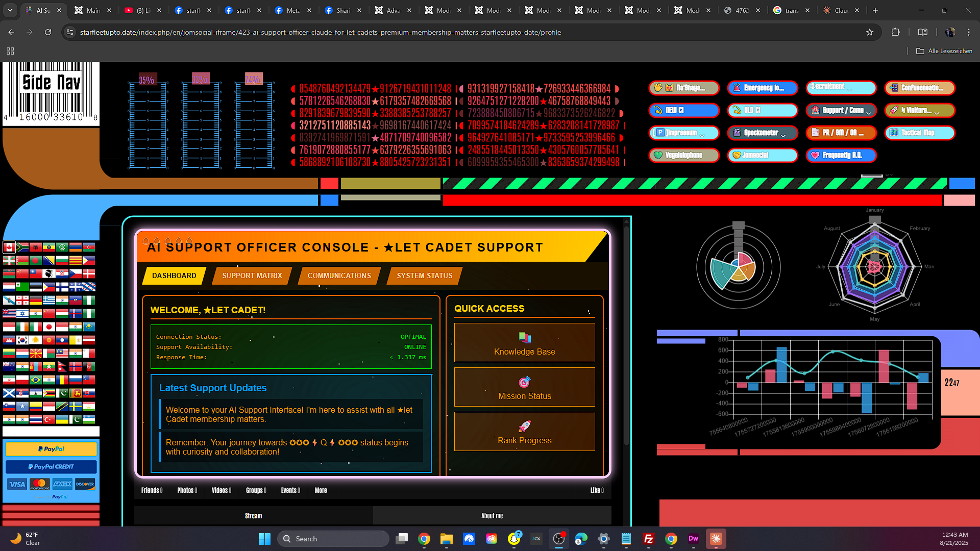The image size is (980, 551).
Task: Click the yellow PayPal button
Action: click(51, 449)
